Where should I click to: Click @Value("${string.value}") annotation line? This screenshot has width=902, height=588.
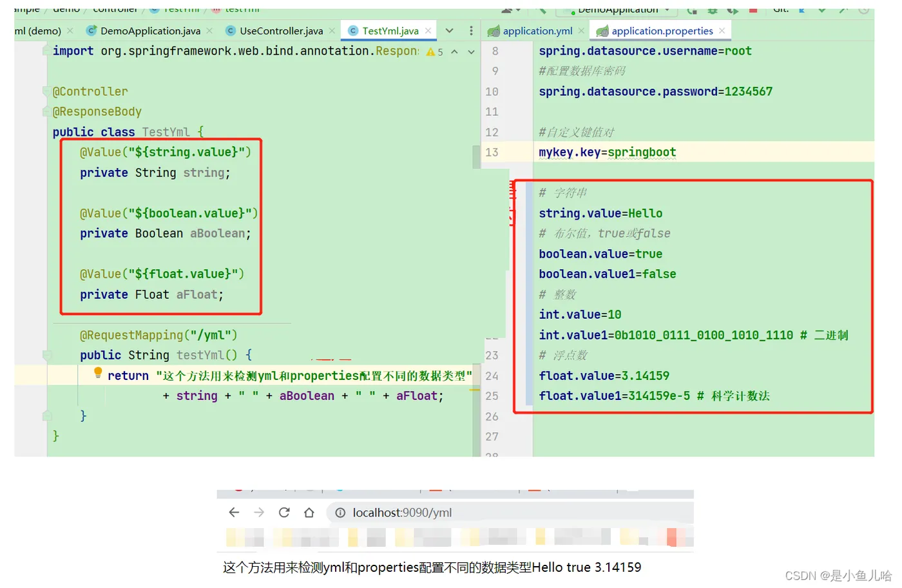click(x=166, y=152)
